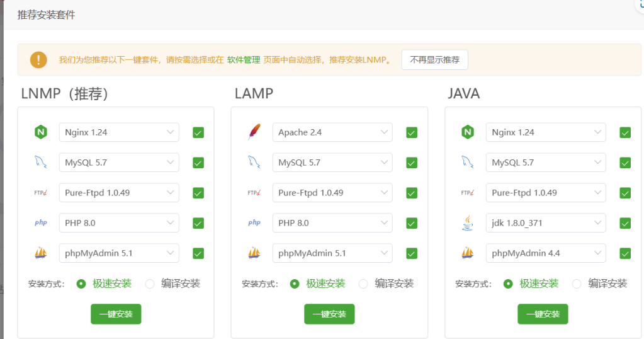
Task: Click the LNMP（推荐）heading
Action: [x=64, y=94]
